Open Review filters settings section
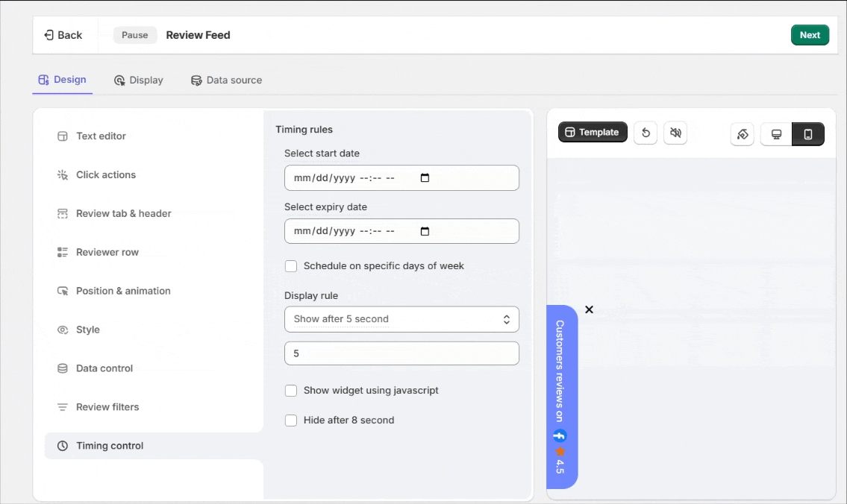847x504 pixels. point(107,407)
